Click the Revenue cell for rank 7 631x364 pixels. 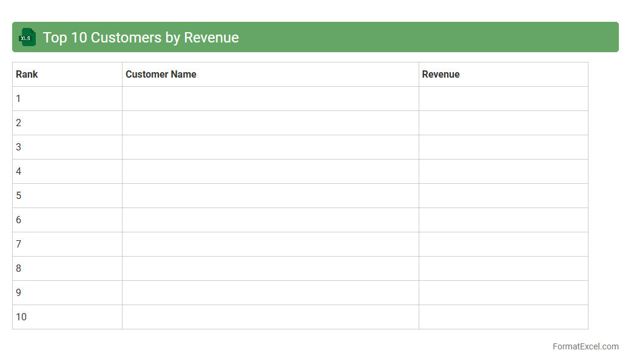(503, 244)
